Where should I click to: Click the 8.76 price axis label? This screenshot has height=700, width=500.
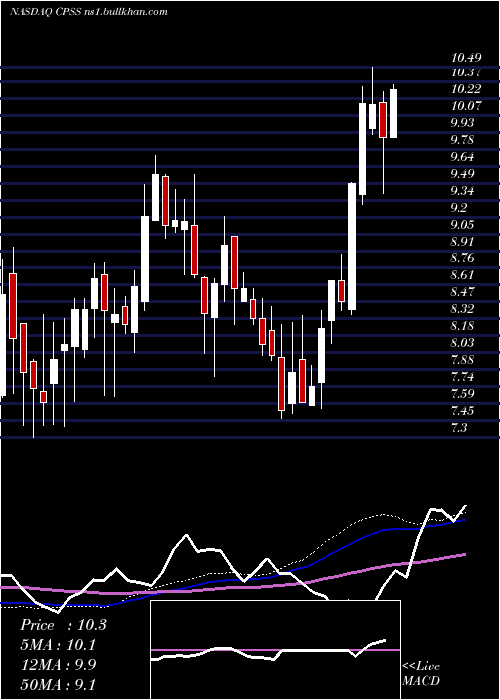click(x=464, y=258)
